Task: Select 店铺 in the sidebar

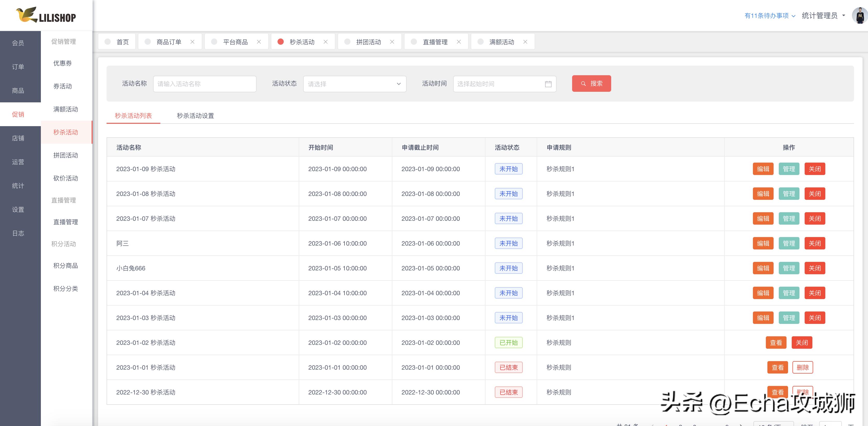Action: point(18,138)
